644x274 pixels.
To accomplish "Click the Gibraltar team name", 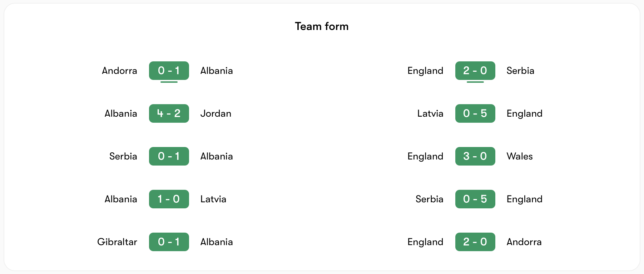I will point(117,242).
